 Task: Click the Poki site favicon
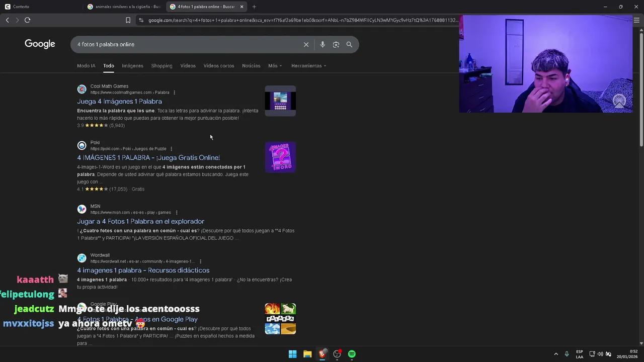click(x=82, y=146)
